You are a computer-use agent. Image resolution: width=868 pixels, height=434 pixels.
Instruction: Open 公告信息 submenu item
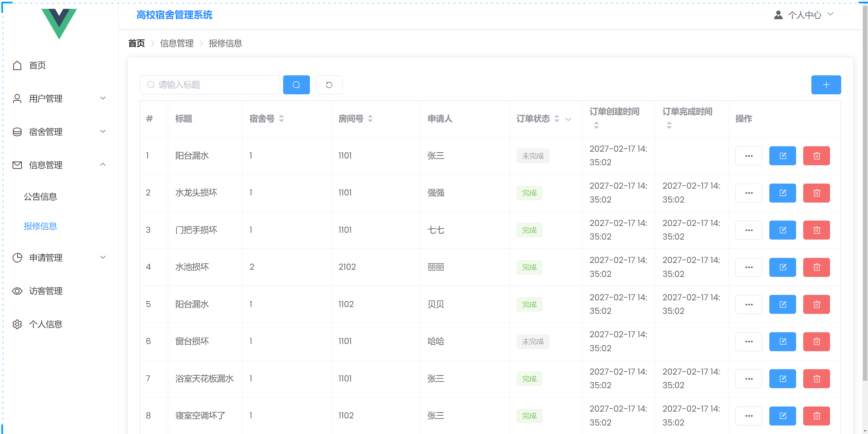pos(40,197)
